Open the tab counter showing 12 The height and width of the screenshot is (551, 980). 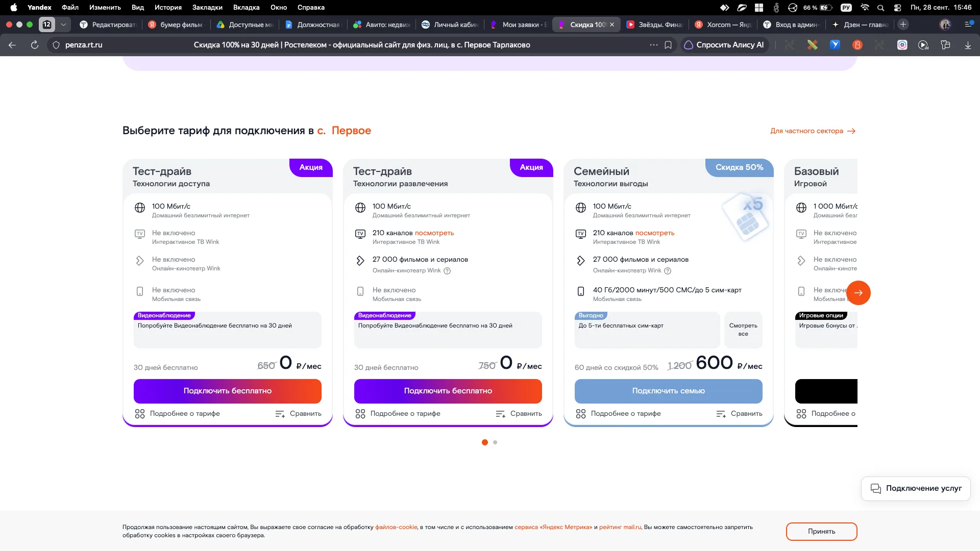tap(47, 24)
